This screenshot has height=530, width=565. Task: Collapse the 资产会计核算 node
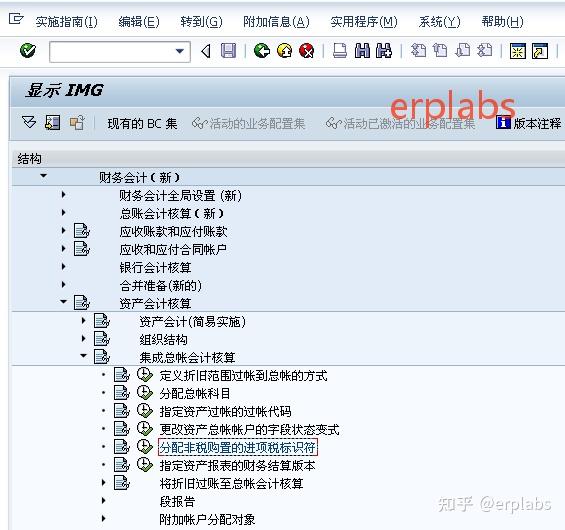coord(63,302)
